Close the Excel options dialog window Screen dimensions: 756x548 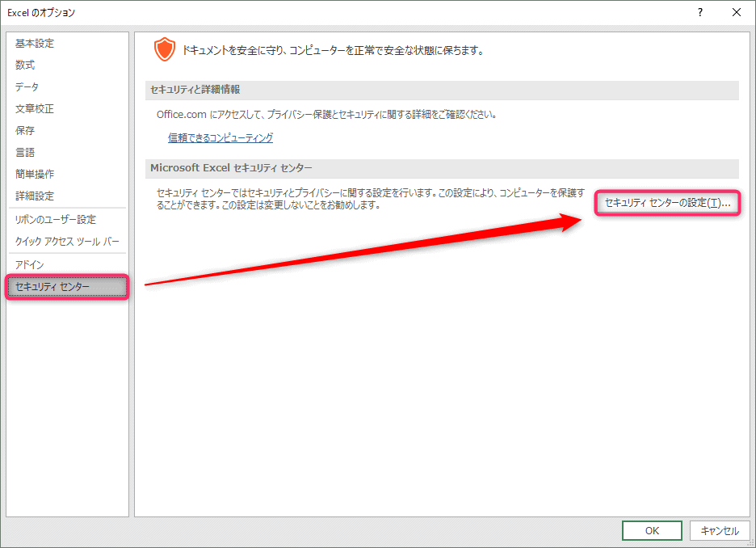click(737, 12)
